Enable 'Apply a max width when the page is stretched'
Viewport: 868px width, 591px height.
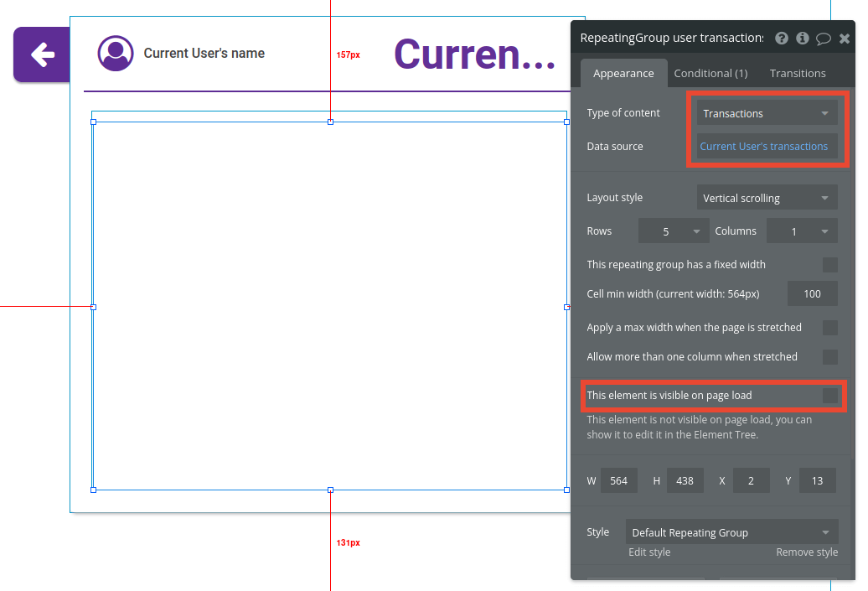(x=830, y=327)
